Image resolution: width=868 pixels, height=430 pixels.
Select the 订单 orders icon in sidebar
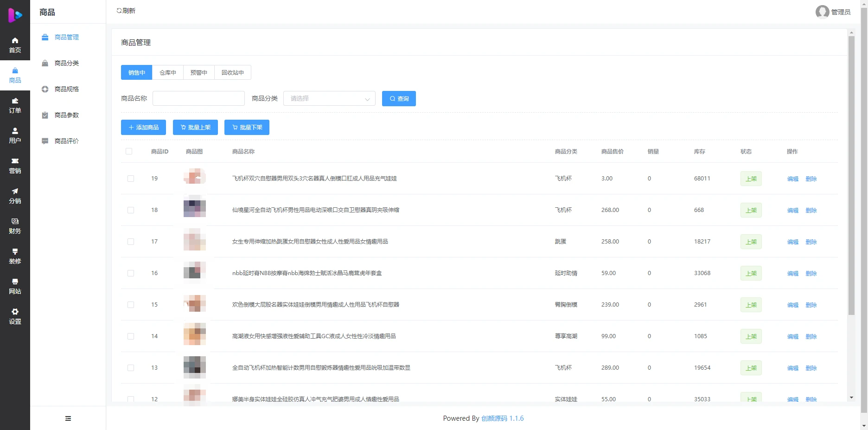click(15, 105)
